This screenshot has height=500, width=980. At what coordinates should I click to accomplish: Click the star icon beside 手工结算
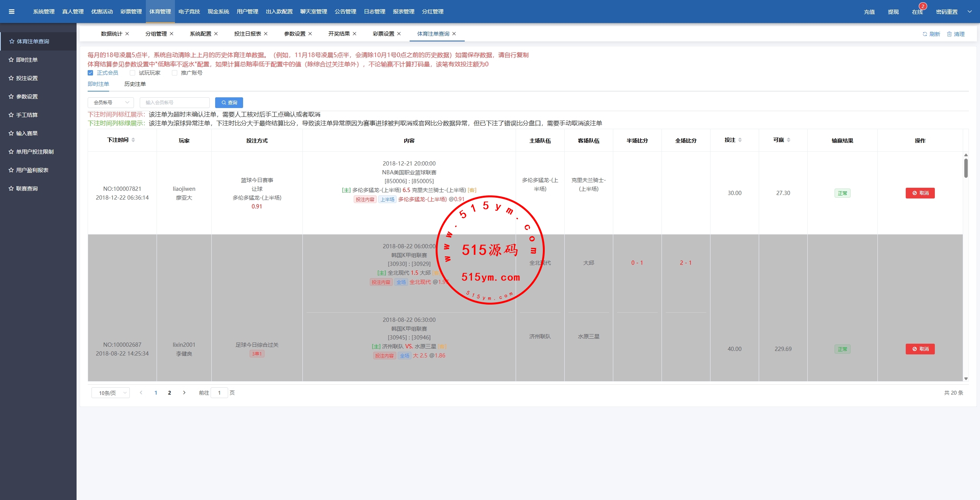11,115
